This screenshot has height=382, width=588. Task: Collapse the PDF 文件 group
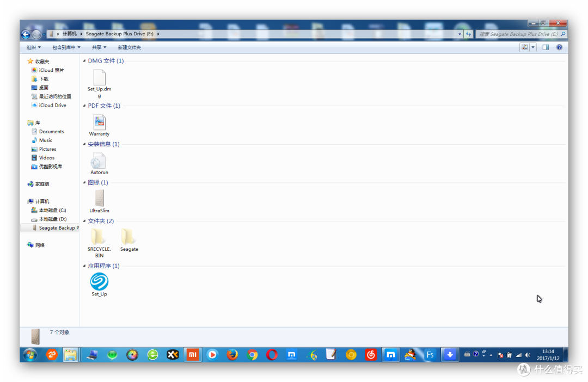(x=84, y=106)
